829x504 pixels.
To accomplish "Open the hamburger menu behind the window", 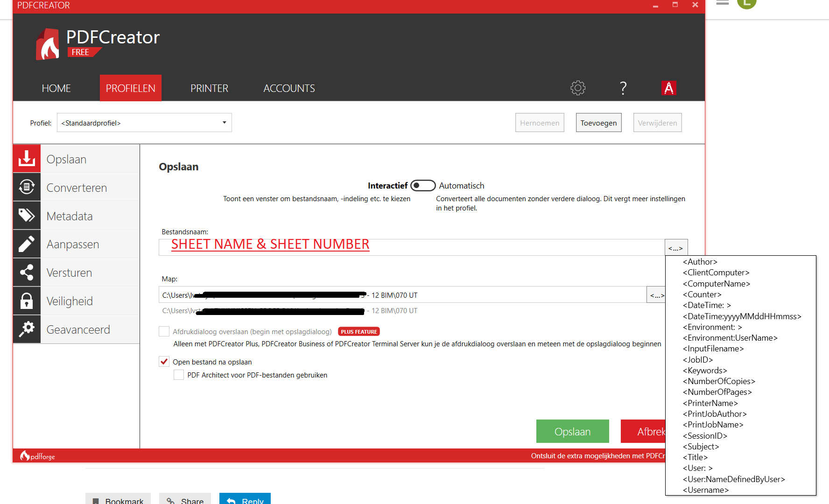I will coord(723,3).
